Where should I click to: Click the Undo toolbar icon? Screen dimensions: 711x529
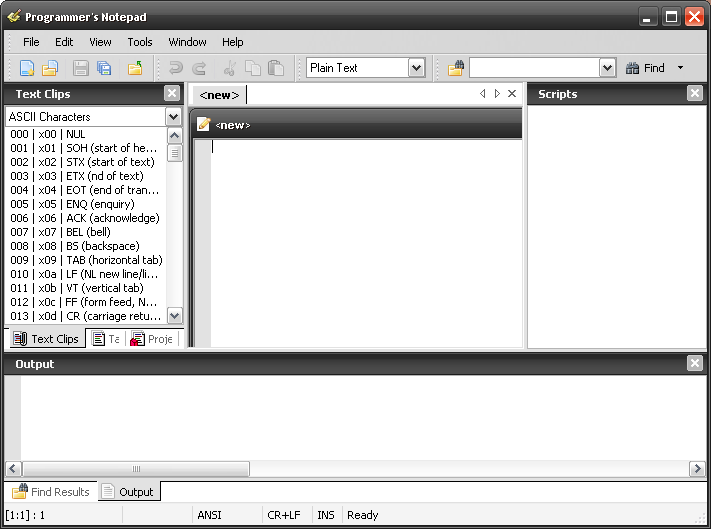pos(176,68)
